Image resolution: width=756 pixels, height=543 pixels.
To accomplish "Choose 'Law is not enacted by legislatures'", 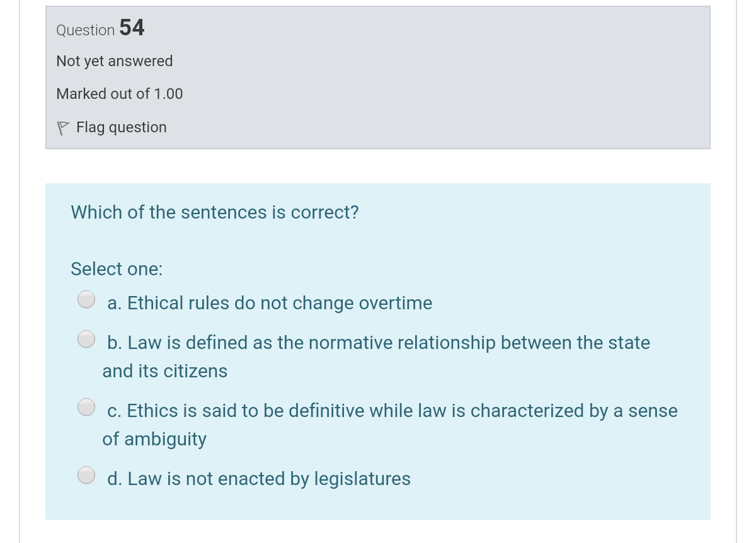I will tap(258, 479).
